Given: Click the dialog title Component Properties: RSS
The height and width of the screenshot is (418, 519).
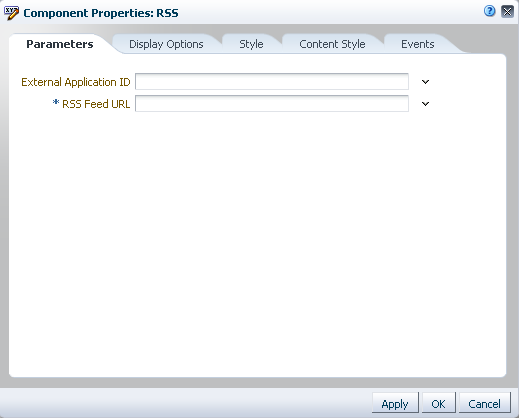Looking at the screenshot, I should coord(101,13).
